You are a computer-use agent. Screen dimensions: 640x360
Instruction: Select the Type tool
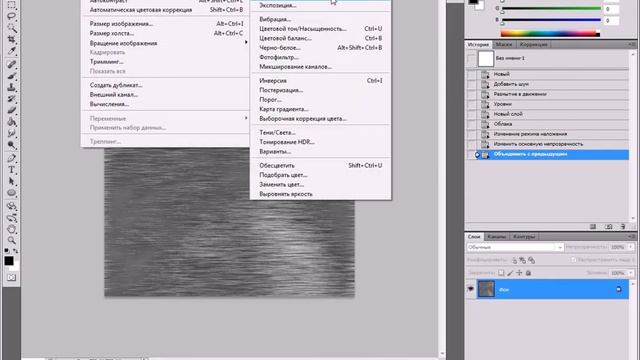(x=11, y=170)
